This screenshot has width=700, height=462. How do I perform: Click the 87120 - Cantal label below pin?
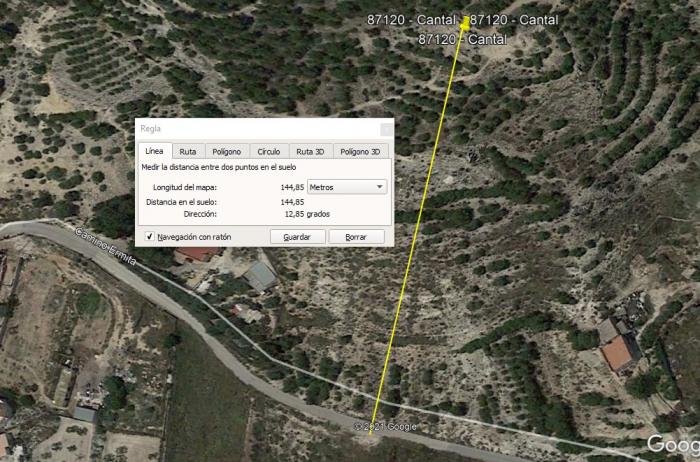pyautogui.click(x=462, y=39)
